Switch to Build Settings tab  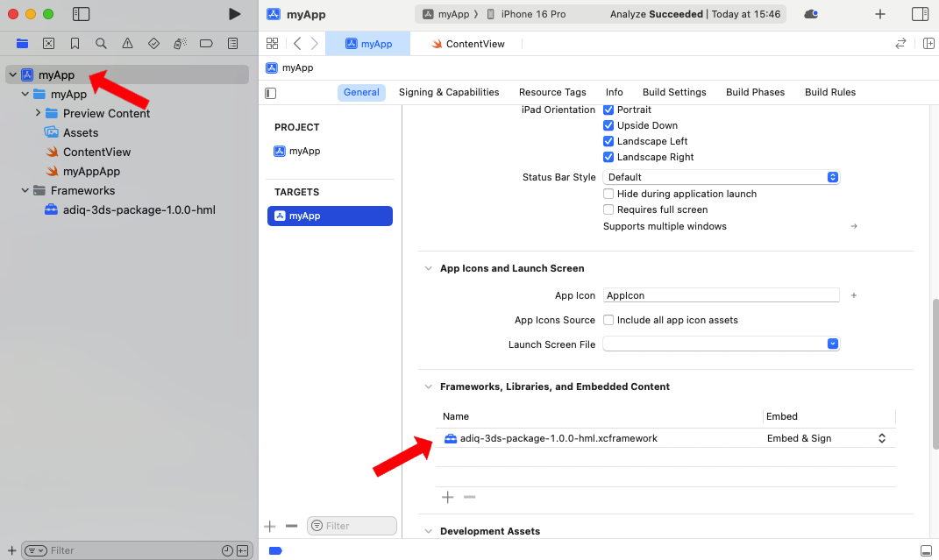click(674, 92)
